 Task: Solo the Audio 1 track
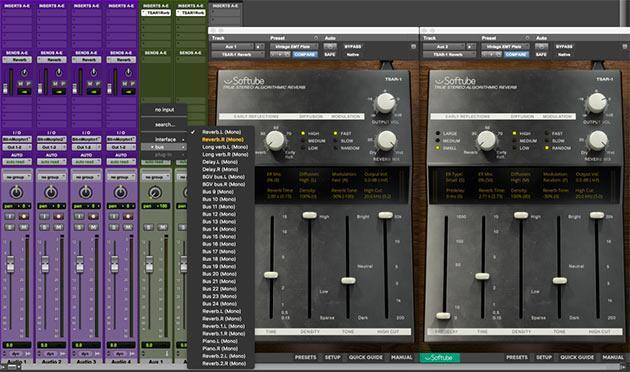pos(10,227)
